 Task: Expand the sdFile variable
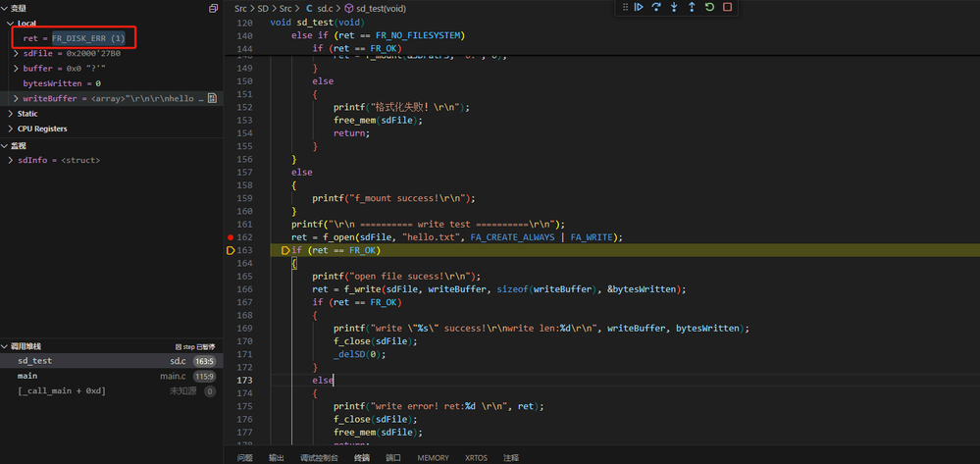tap(16, 53)
